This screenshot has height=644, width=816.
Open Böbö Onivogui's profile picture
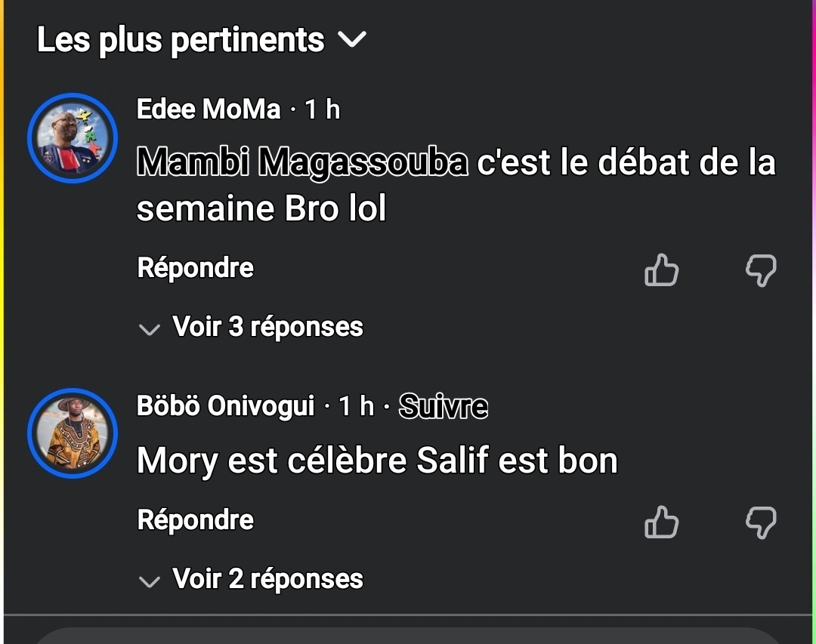pos(73,433)
